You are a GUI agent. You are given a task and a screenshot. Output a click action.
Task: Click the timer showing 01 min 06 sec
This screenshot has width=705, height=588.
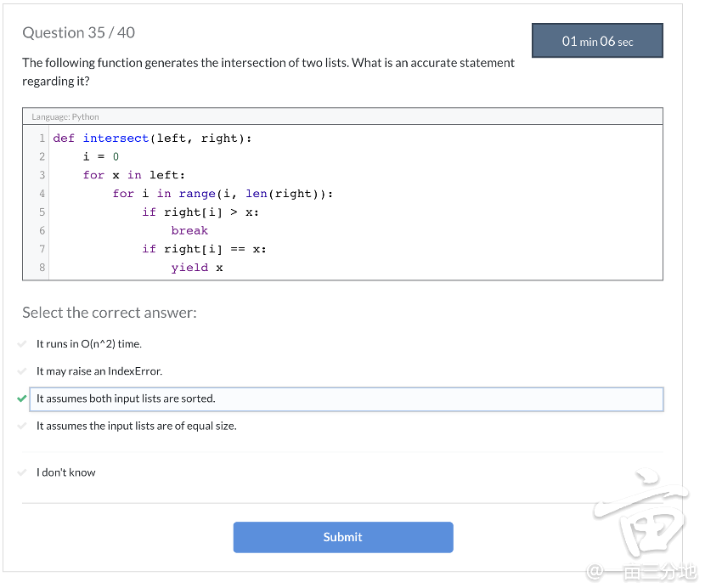click(597, 40)
